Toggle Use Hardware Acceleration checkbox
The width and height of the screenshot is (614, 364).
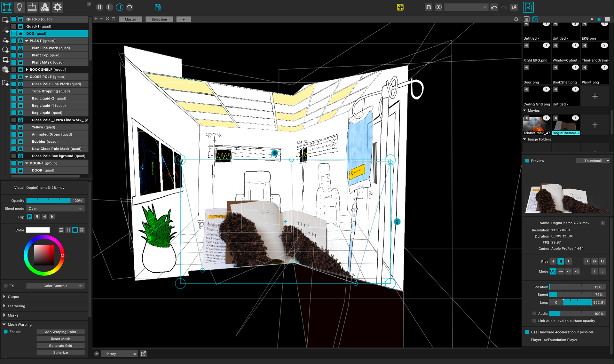pyautogui.click(x=527, y=332)
